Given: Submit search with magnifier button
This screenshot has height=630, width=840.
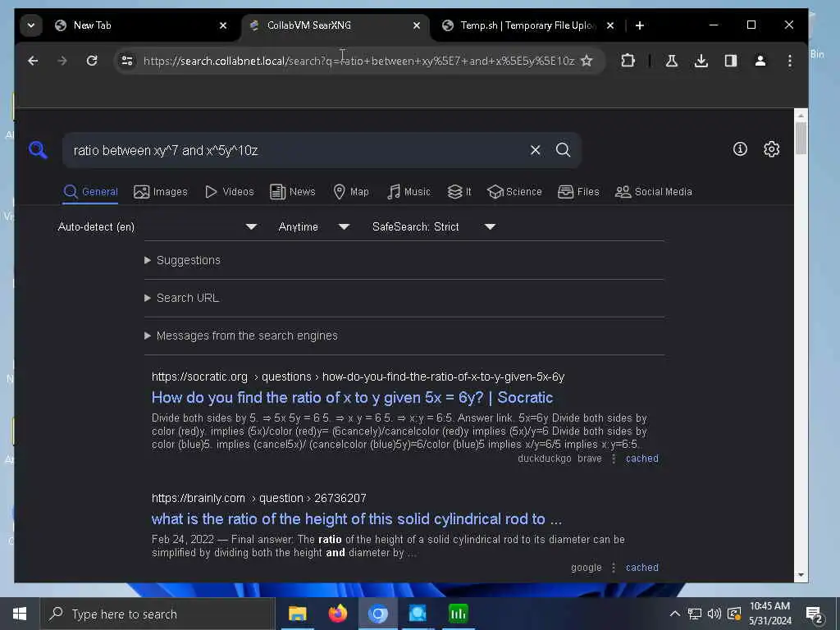Looking at the screenshot, I should point(563,150).
